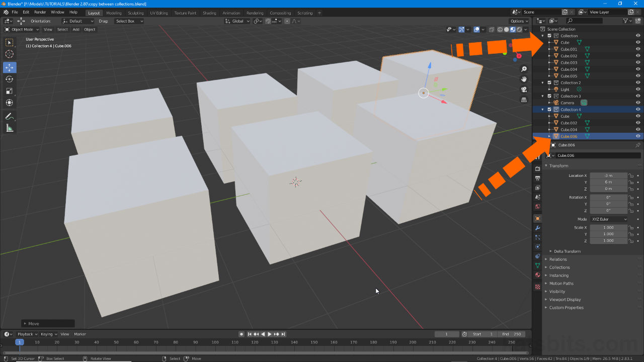Toggle lock for Location X

pyautogui.click(x=631, y=176)
